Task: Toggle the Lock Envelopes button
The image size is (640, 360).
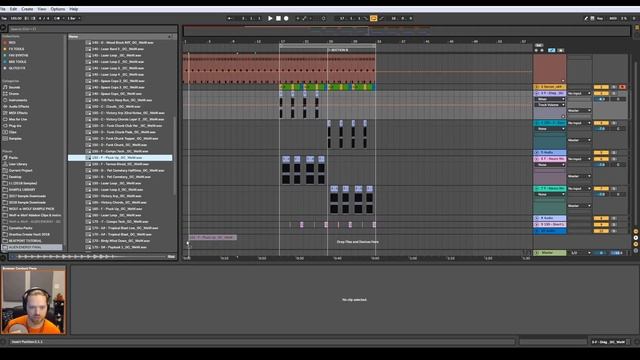Action: [561, 50]
